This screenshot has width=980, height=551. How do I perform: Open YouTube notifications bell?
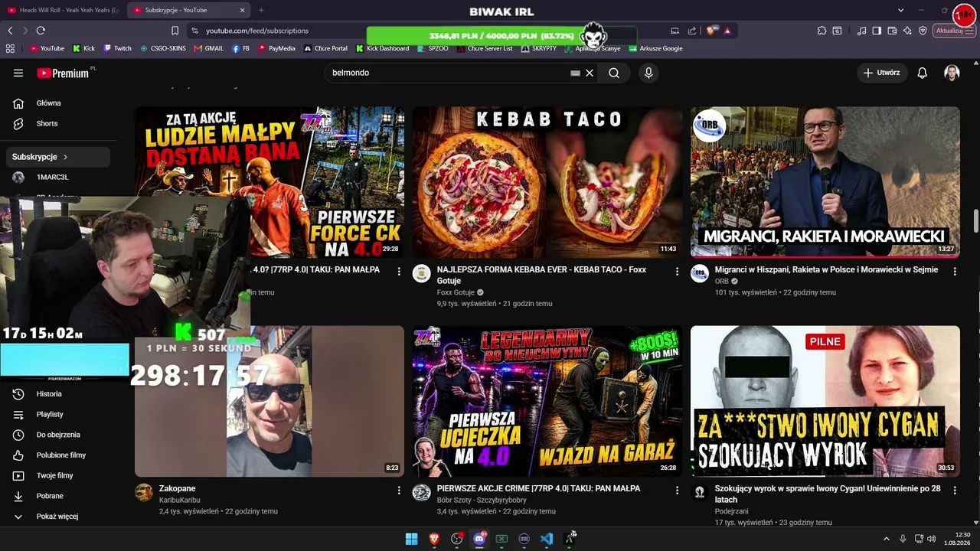pos(923,73)
